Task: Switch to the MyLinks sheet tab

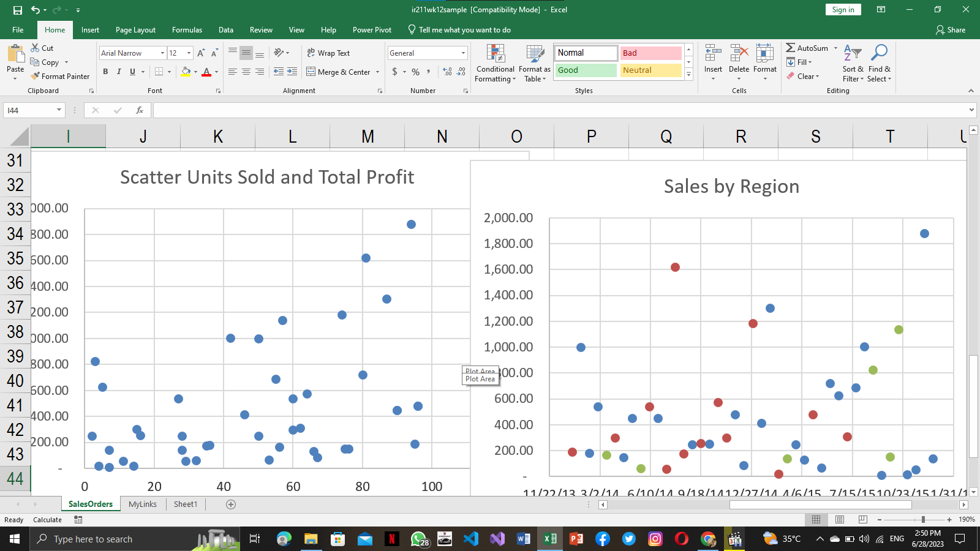Action: (143, 504)
